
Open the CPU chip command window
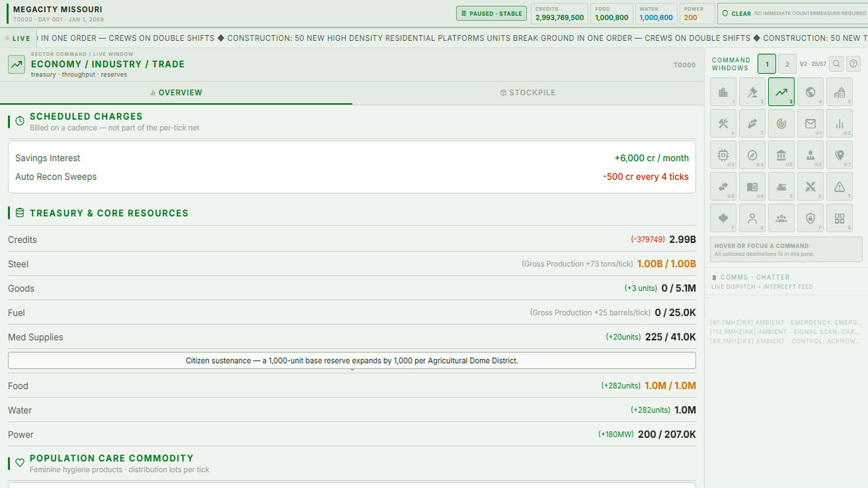[723, 155]
